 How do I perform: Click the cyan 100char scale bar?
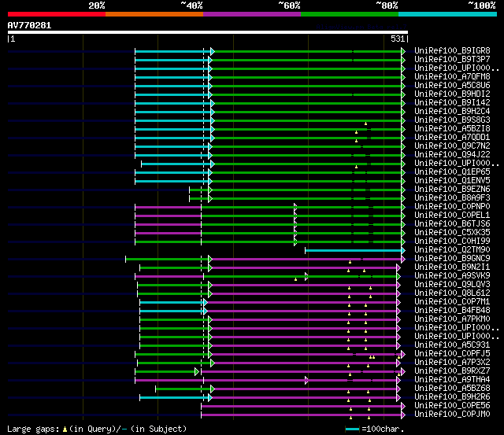[352, 429]
